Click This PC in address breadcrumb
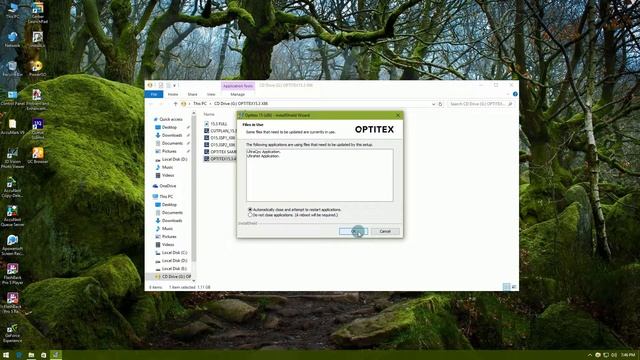 (200, 104)
